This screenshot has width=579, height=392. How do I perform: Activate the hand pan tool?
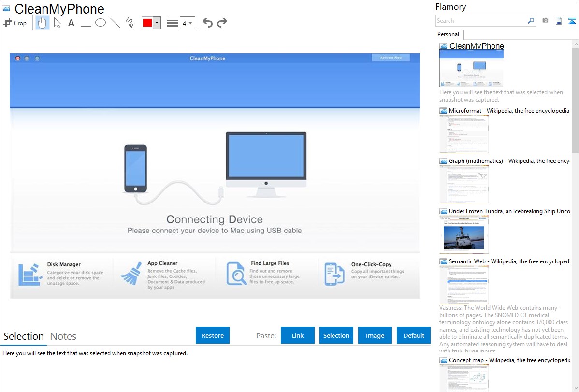(x=43, y=23)
